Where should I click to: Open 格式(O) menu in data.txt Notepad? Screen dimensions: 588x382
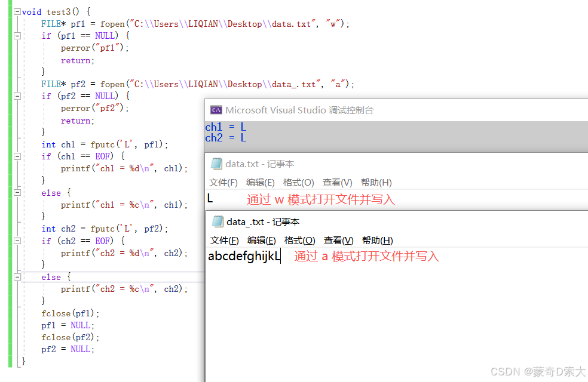pyautogui.click(x=299, y=183)
